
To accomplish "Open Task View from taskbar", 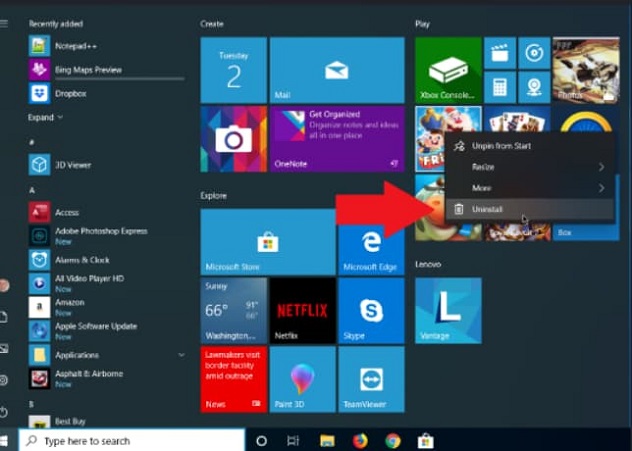I will pyautogui.click(x=293, y=441).
